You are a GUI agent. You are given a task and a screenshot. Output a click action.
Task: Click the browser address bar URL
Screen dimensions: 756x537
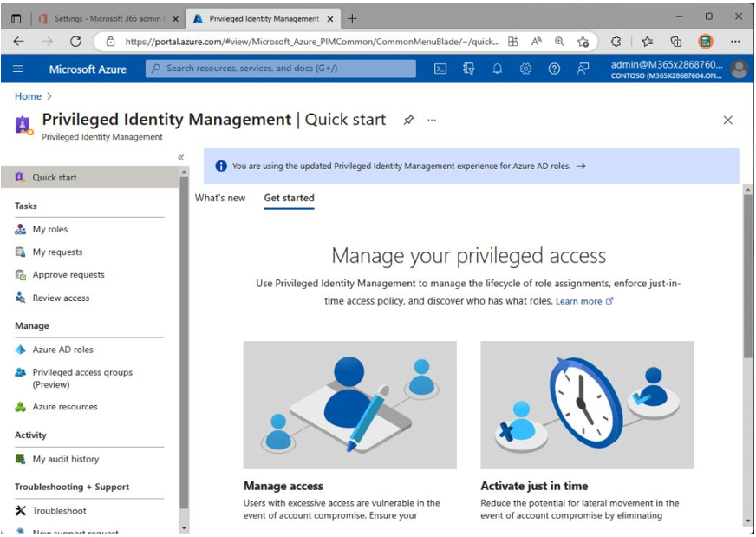[312, 42]
